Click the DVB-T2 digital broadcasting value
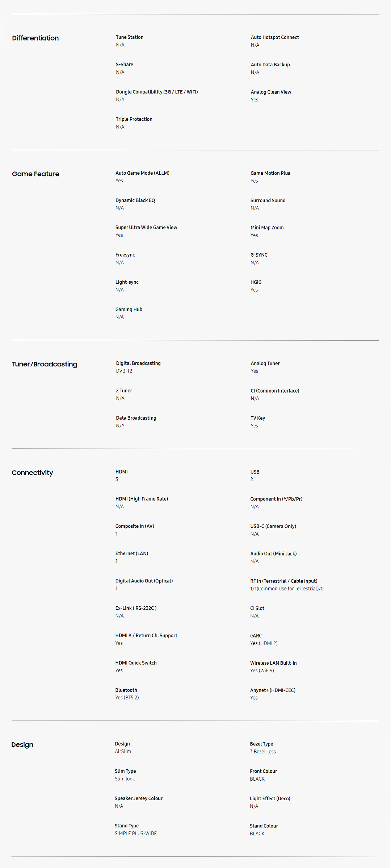 [124, 371]
